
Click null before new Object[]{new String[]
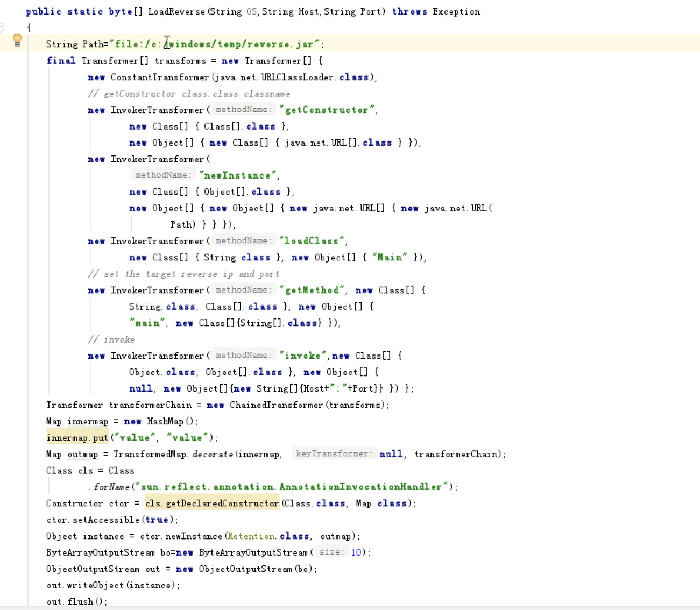[x=140, y=388]
